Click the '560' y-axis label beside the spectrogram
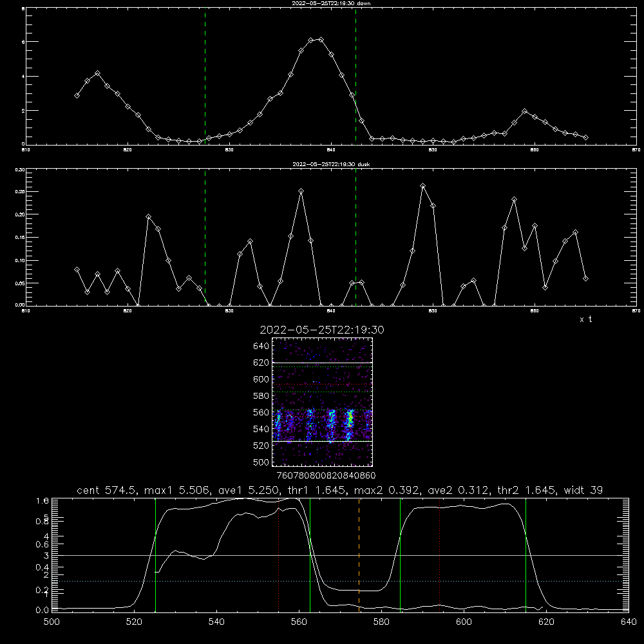644x644 pixels. [x=261, y=413]
